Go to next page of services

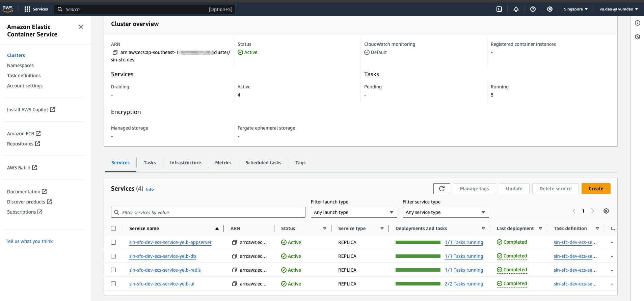592,211
